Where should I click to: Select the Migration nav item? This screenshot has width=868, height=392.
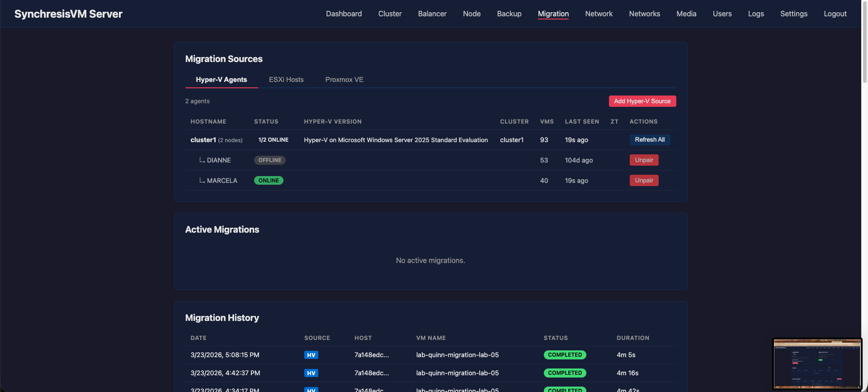click(553, 14)
